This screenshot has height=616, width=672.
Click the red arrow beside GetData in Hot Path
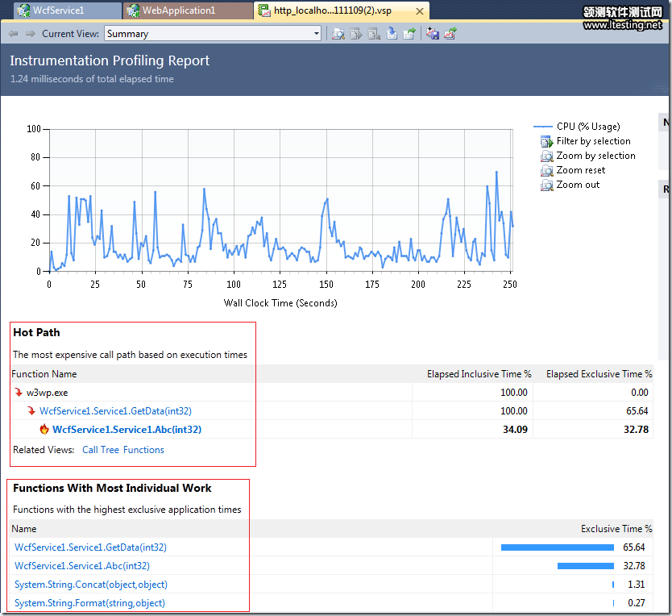pyautogui.click(x=31, y=411)
